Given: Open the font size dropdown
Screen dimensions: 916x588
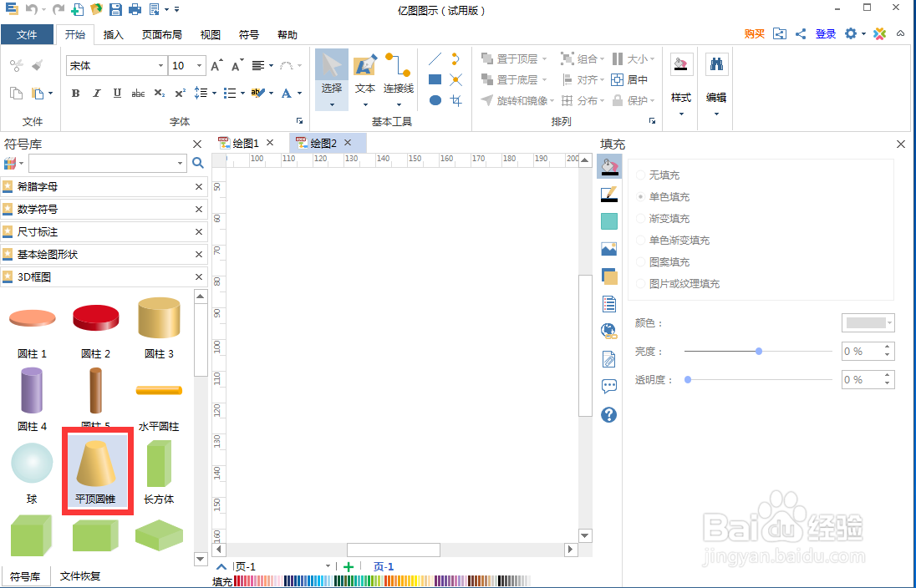Looking at the screenshot, I should (x=199, y=65).
